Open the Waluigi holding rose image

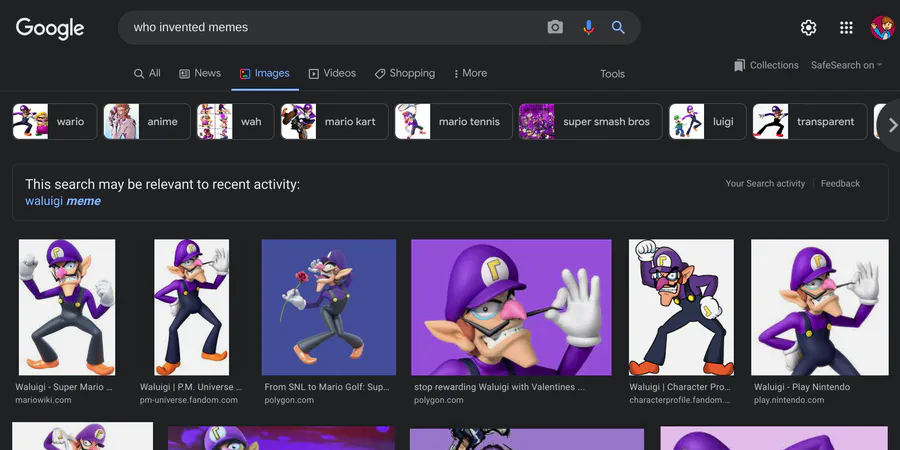click(329, 307)
